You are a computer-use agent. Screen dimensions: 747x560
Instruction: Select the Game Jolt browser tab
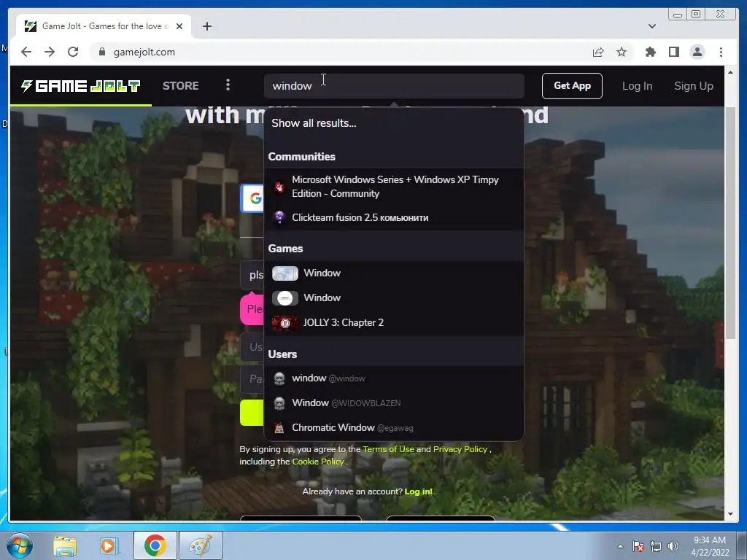104,26
